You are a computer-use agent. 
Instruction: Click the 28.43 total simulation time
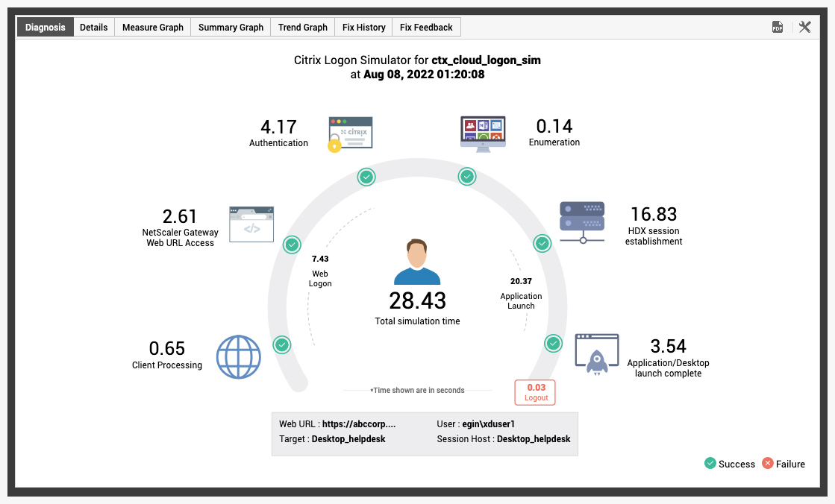tap(418, 300)
